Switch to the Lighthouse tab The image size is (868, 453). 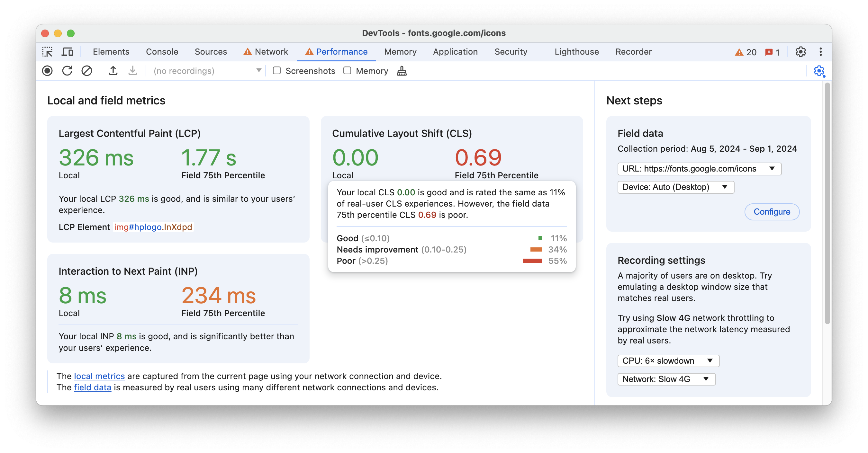click(576, 52)
